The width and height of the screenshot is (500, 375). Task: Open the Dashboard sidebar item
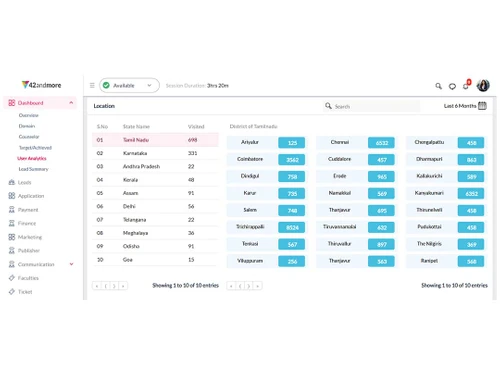coord(40,103)
